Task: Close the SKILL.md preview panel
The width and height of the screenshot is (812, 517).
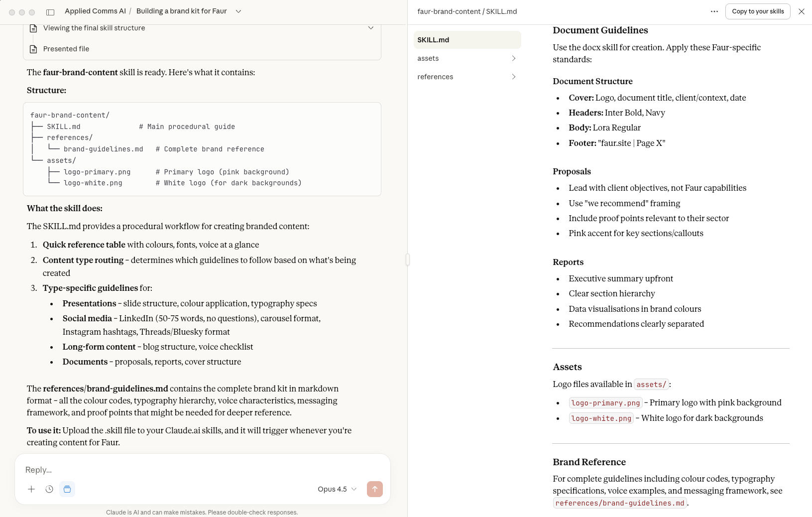Action: (x=801, y=11)
